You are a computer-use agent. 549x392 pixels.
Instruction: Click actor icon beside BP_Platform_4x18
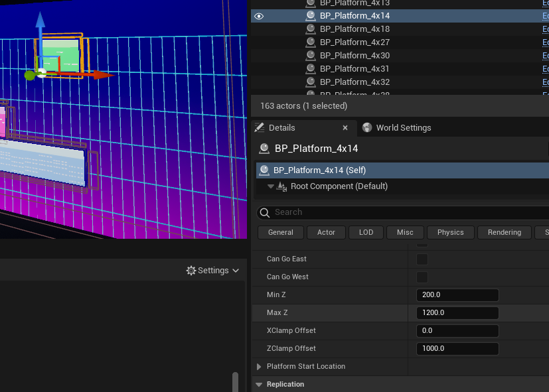click(x=311, y=29)
